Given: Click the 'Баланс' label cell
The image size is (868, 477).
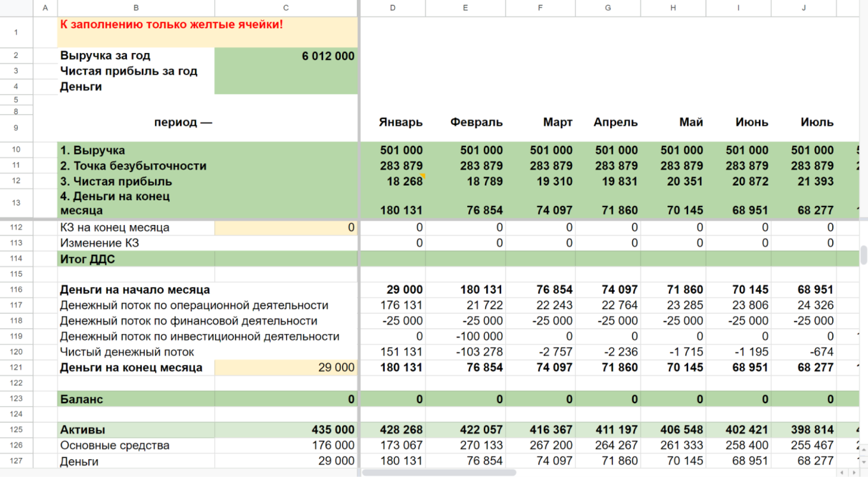Looking at the screenshot, I should (x=136, y=399).
